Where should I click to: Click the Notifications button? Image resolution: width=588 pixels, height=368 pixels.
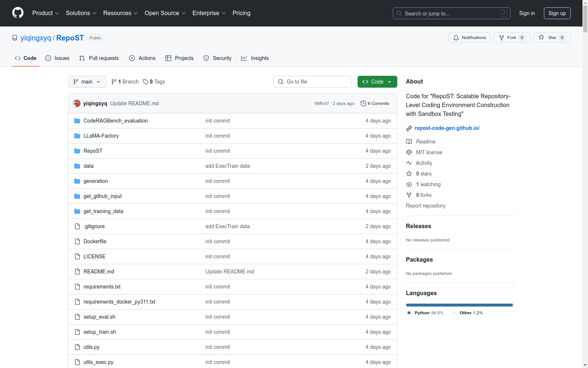pos(470,38)
